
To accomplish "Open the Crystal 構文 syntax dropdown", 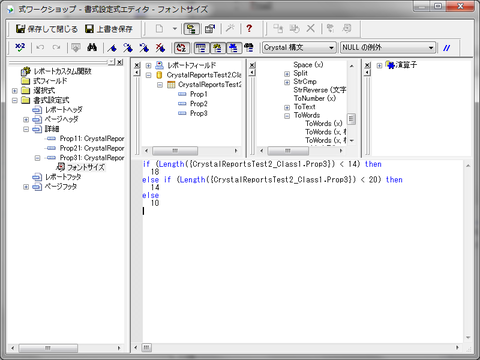I will coord(331,48).
